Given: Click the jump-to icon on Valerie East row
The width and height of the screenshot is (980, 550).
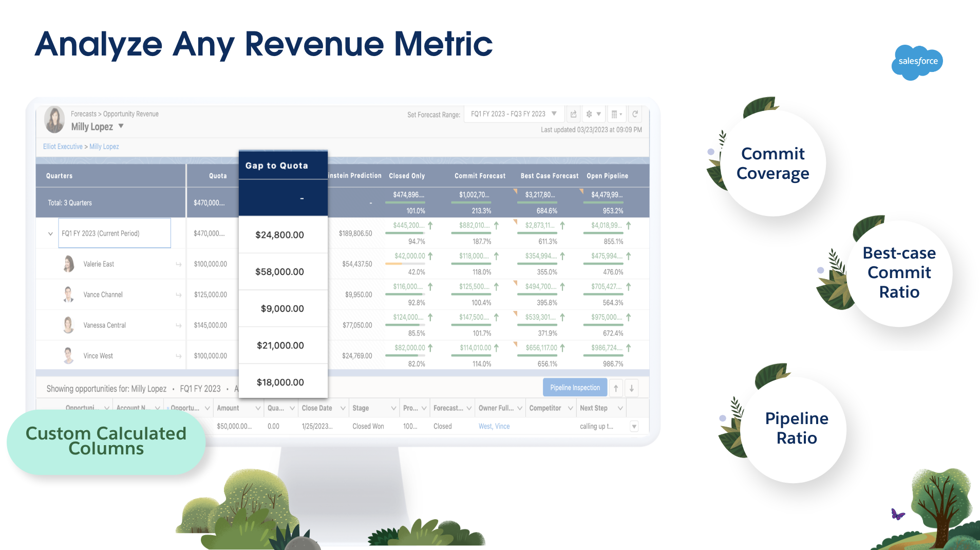Looking at the screenshot, I should click(179, 264).
